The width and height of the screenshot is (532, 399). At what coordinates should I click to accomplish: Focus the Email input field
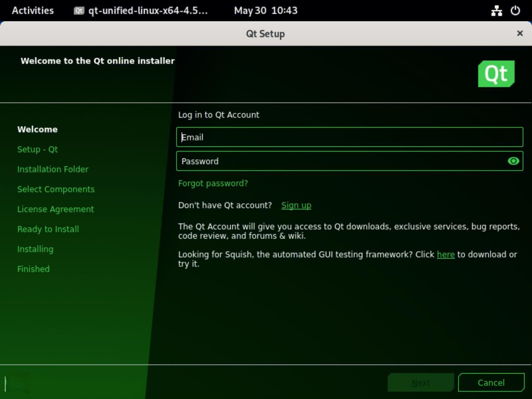coord(350,137)
